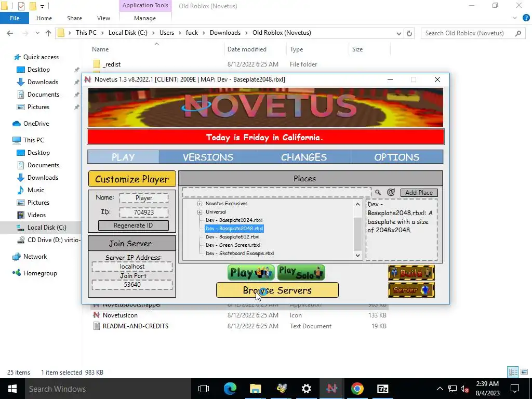Viewport: 532px width, 399px height.
Task: Open Microsoft Edge from the taskbar
Action: pos(230,389)
